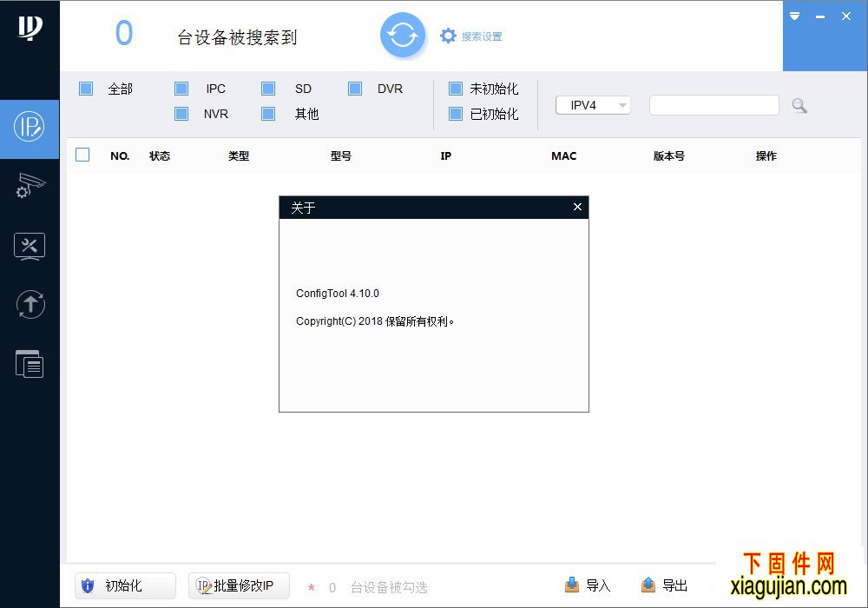Click the 导出 export button
The height and width of the screenshot is (608, 868).
tap(664, 585)
